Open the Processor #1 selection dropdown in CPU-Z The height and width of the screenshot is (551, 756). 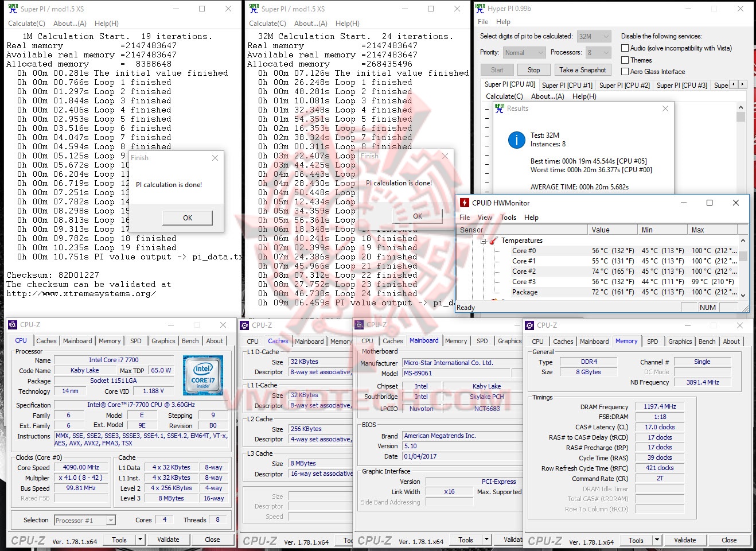(x=85, y=521)
